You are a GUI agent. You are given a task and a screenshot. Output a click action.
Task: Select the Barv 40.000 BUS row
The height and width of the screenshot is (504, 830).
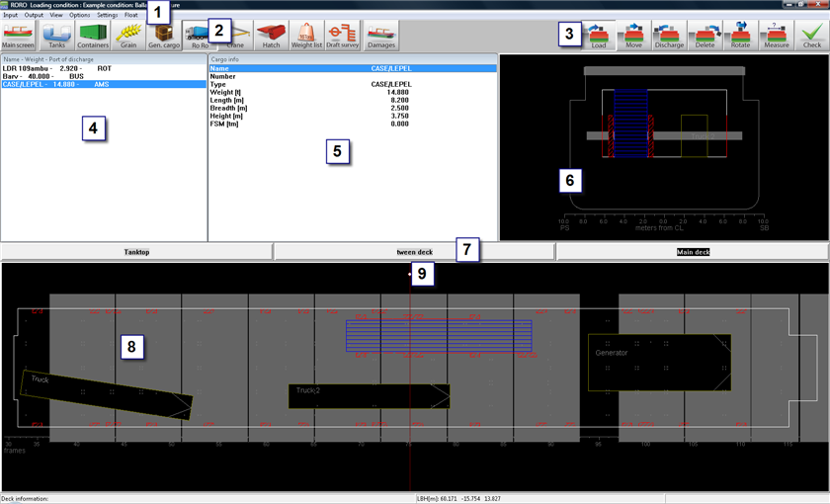[104, 76]
